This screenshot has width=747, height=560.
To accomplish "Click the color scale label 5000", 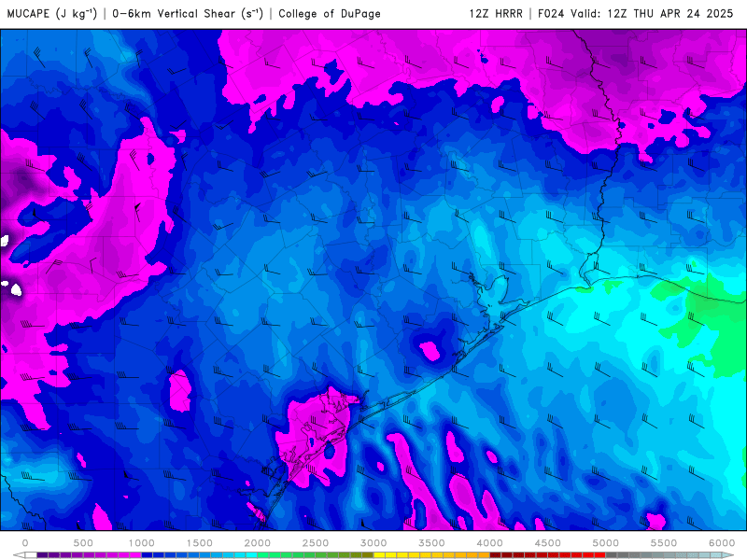I will (x=605, y=543).
